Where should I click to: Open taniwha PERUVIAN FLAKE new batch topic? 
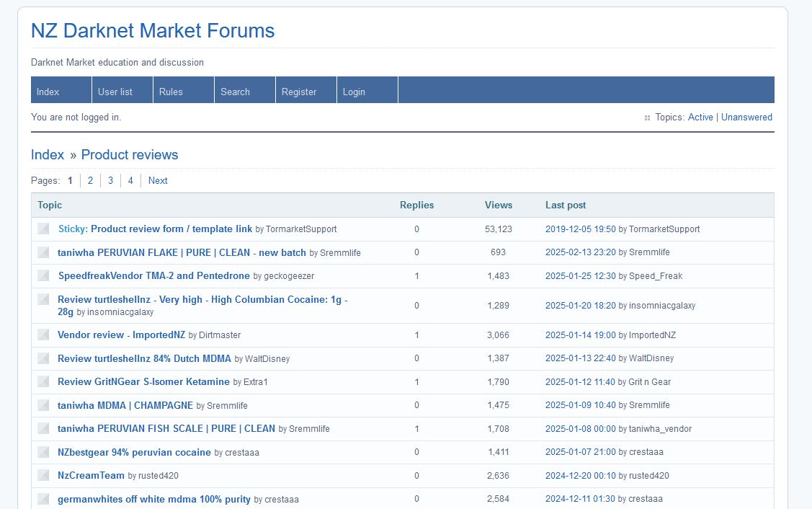click(182, 252)
